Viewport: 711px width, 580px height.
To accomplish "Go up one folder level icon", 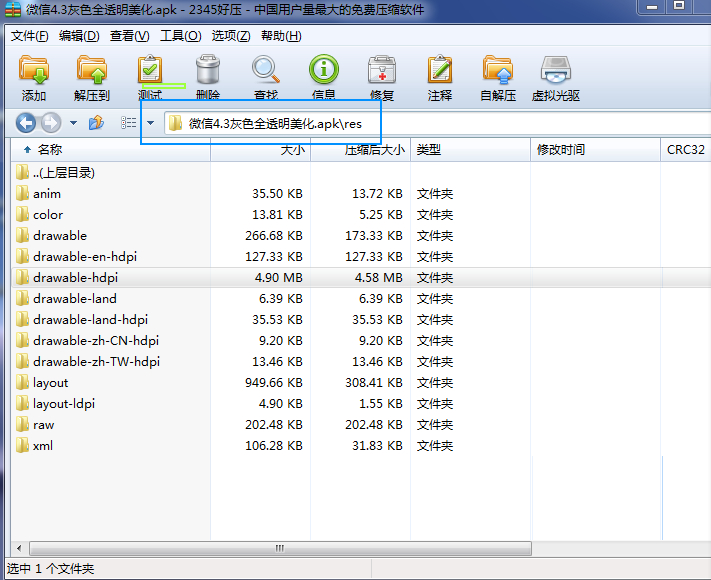I will [96, 123].
